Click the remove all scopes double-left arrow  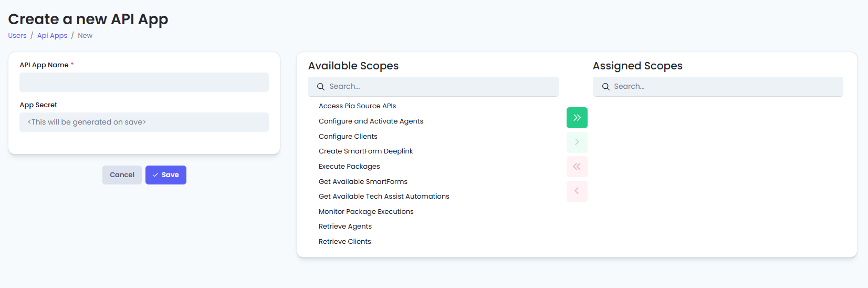click(577, 167)
